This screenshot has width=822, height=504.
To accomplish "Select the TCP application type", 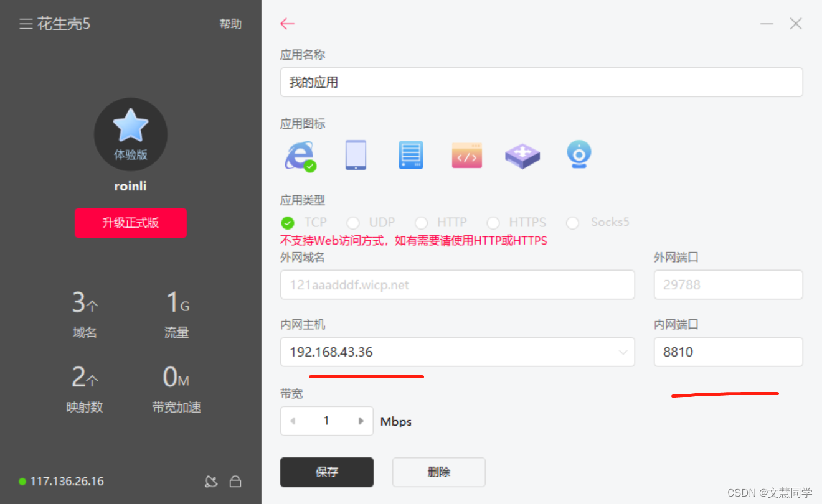I will point(288,222).
